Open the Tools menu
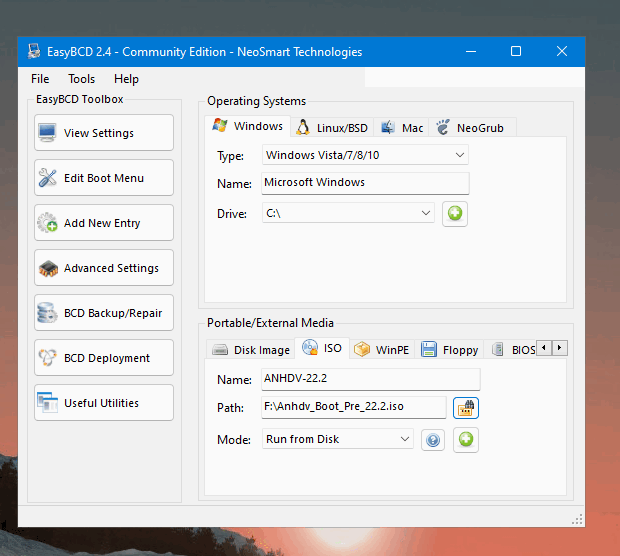 [x=81, y=79]
